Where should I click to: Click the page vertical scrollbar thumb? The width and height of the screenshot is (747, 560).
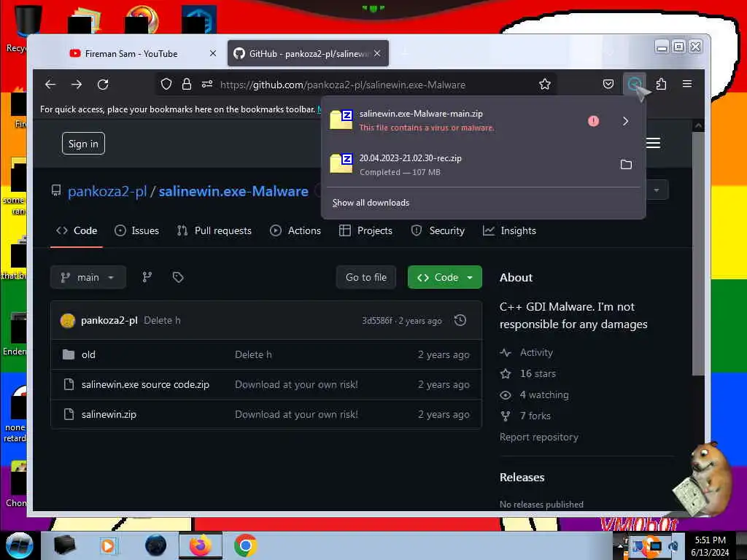(x=698, y=254)
